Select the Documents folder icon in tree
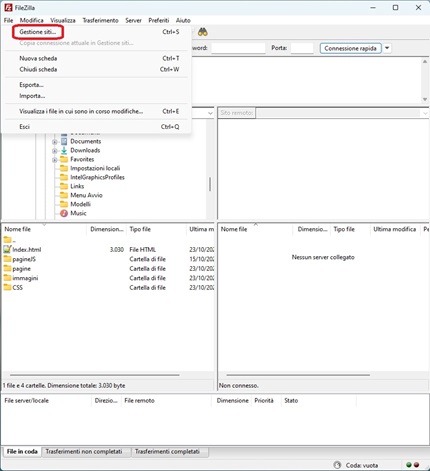The image size is (430, 471). pyautogui.click(x=64, y=141)
